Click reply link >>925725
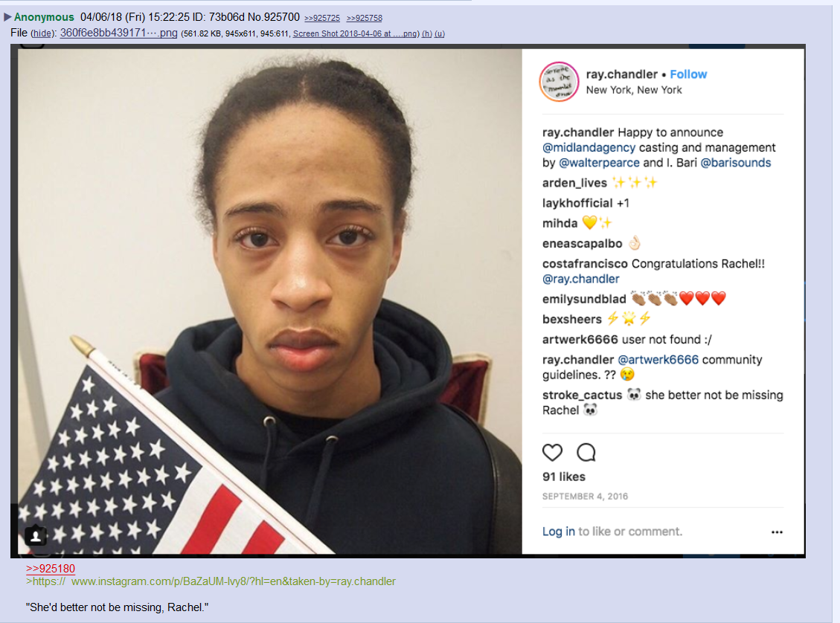This screenshot has height=623, width=840. tap(322, 18)
